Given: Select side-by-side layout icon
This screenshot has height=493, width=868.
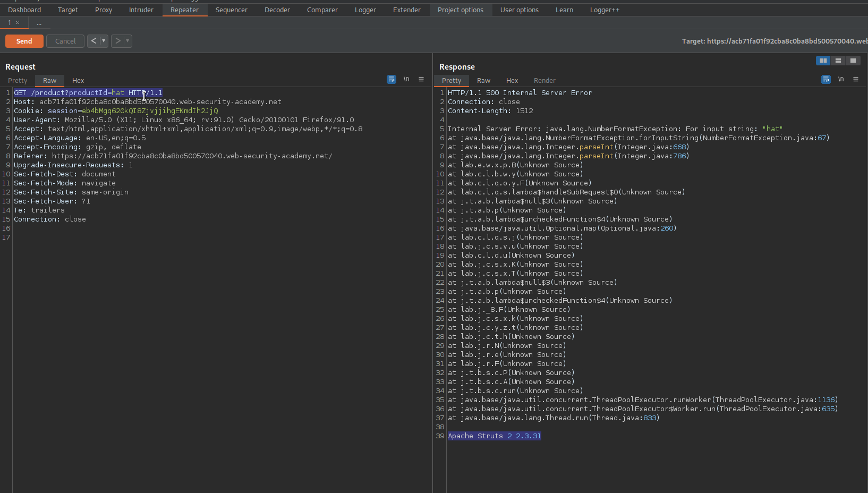Looking at the screenshot, I should tap(823, 61).
